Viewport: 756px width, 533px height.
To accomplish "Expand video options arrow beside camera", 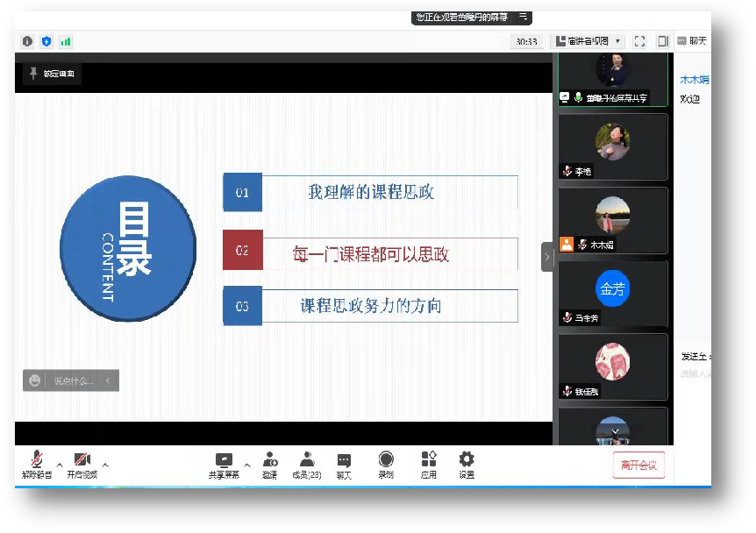I will 105,465.
